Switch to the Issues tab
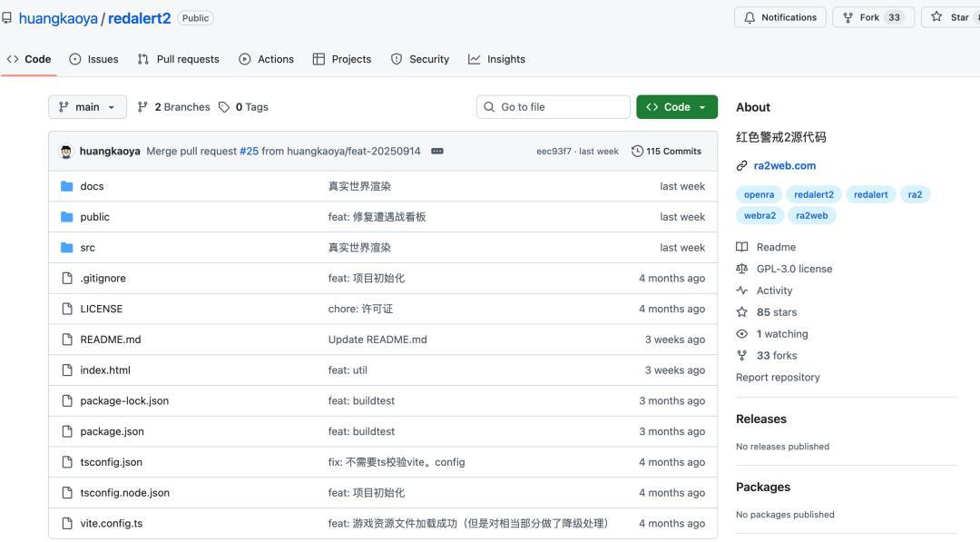This screenshot has width=980, height=542. (93, 59)
